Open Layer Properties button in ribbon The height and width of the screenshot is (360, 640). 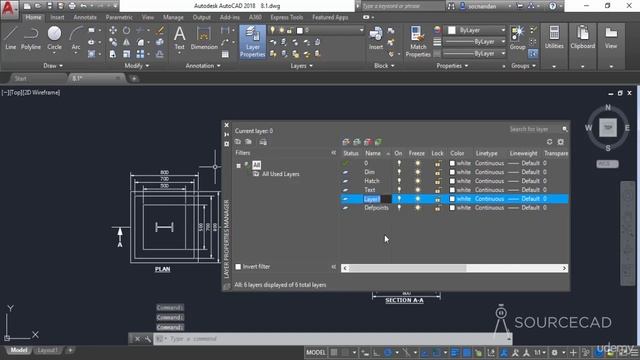click(253, 42)
